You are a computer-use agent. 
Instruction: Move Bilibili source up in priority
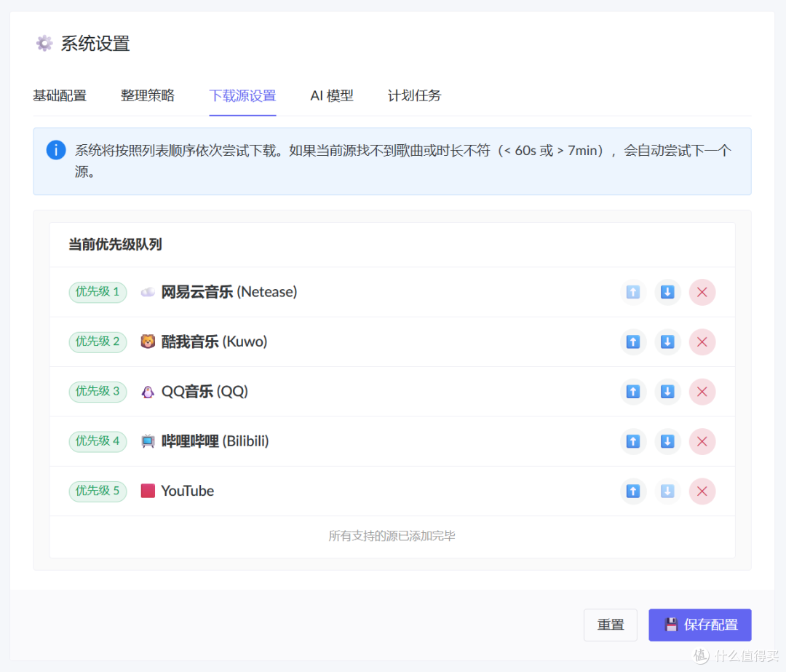(633, 441)
